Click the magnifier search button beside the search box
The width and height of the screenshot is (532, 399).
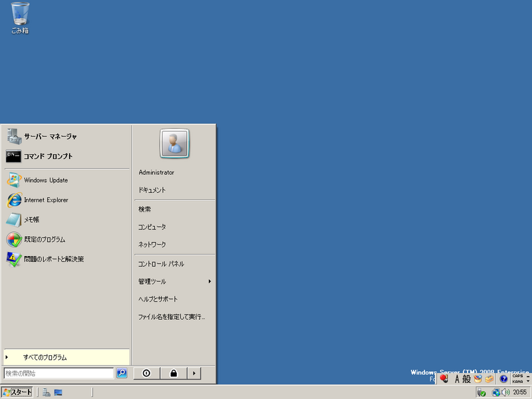(x=122, y=373)
